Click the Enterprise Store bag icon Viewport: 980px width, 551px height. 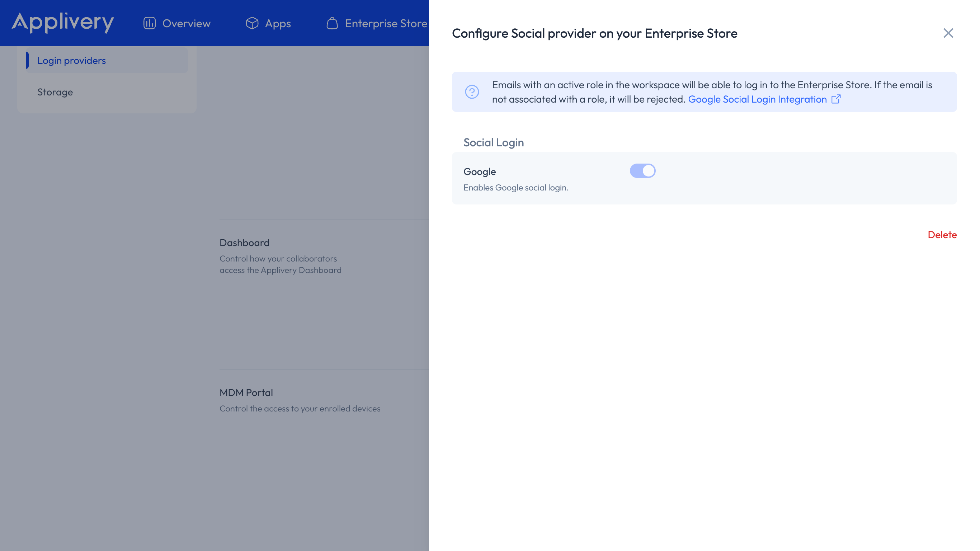pos(332,23)
